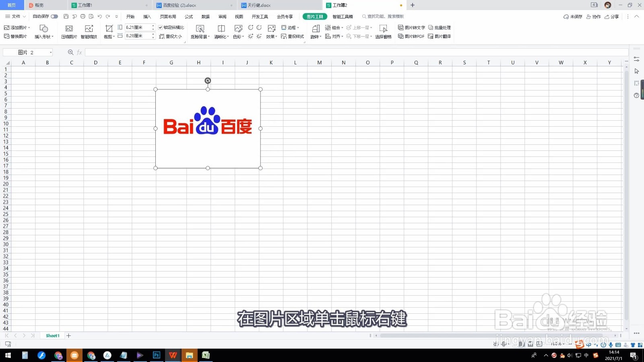Image resolution: width=644 pixels, height=362 pixels.
Task: Switch to the 智能工具箱 smart toolbox tab
Action: (343, 16)
